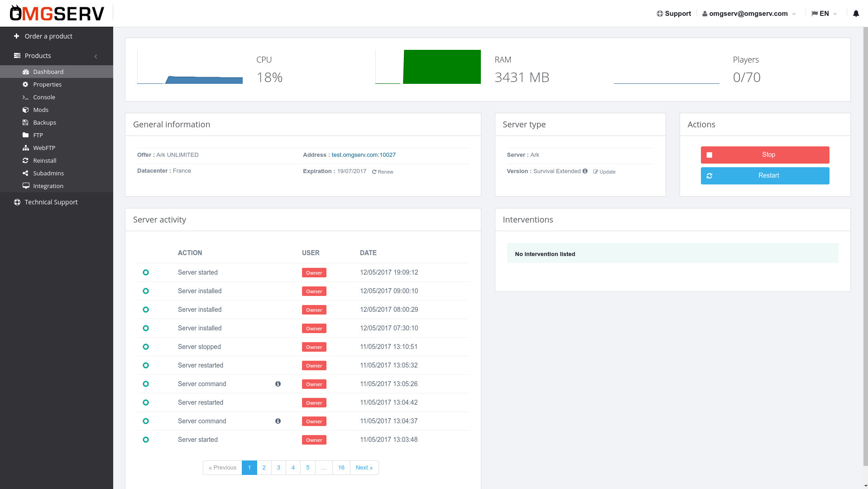Click status circle of Server started 19:09:12

click(146, 272)
